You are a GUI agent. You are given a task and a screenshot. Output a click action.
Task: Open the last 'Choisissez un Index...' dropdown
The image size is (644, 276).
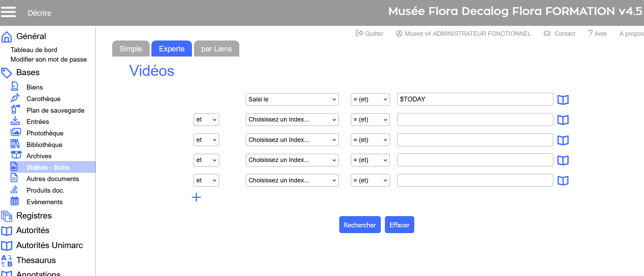coord(292,180)
